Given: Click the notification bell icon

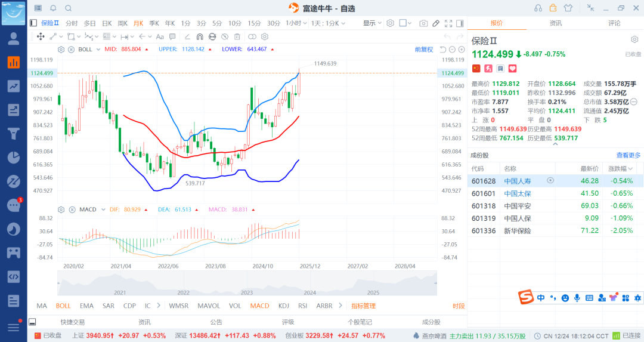Looking at the screenshot, I should click(x=53, y=8).
